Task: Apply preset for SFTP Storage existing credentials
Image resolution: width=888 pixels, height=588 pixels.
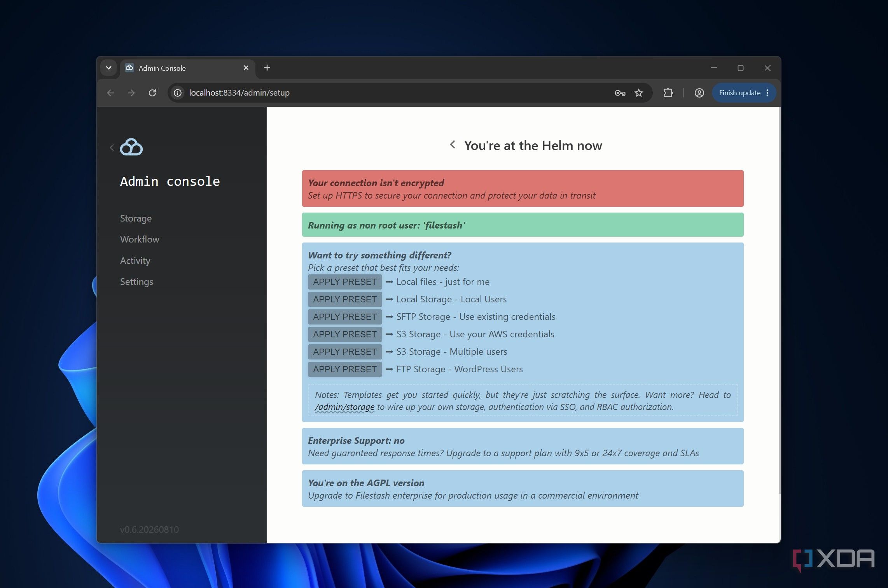Action: (345, 317)
